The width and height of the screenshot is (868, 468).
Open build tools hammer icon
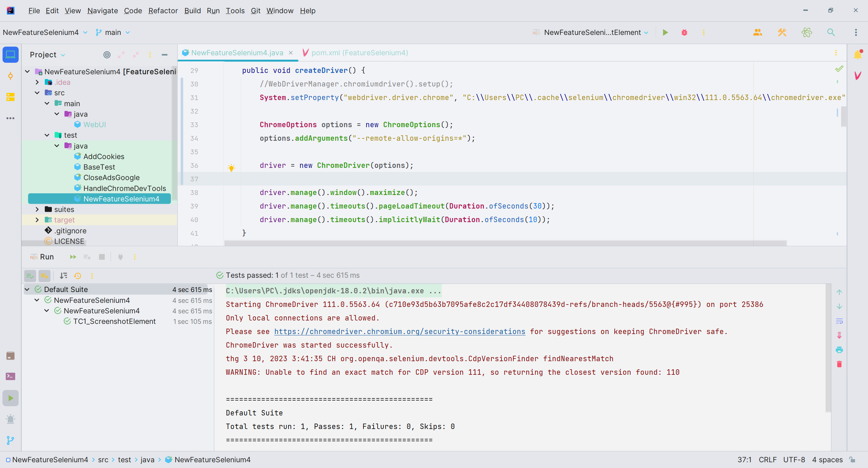[782, 33]
